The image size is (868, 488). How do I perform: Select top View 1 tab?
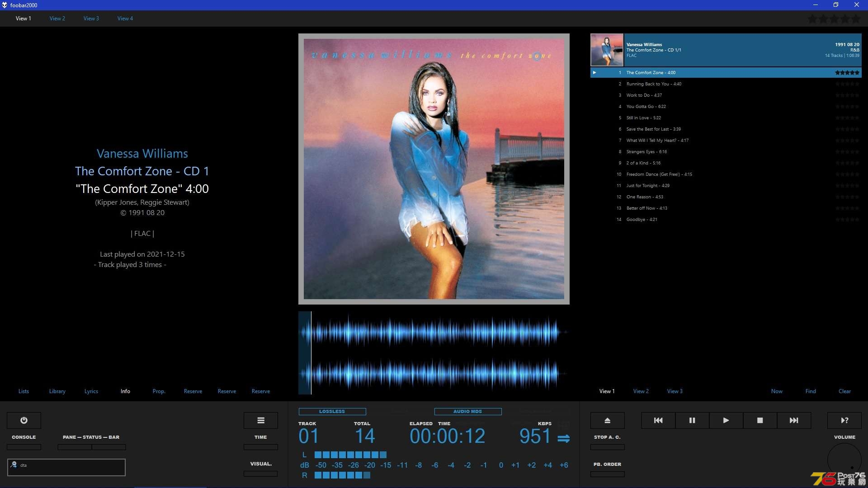coord(24,19)
